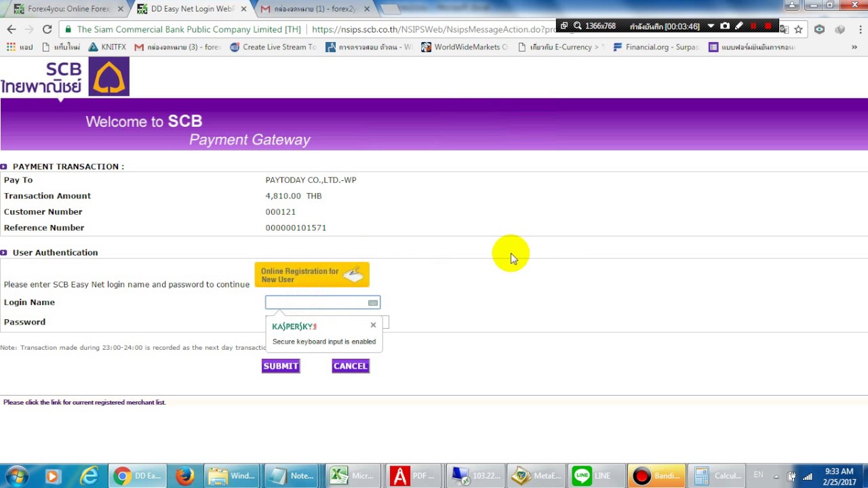Expand the bookmarks overflow chevron
Screen dimensions: 868x488
(x=854, y=47)
